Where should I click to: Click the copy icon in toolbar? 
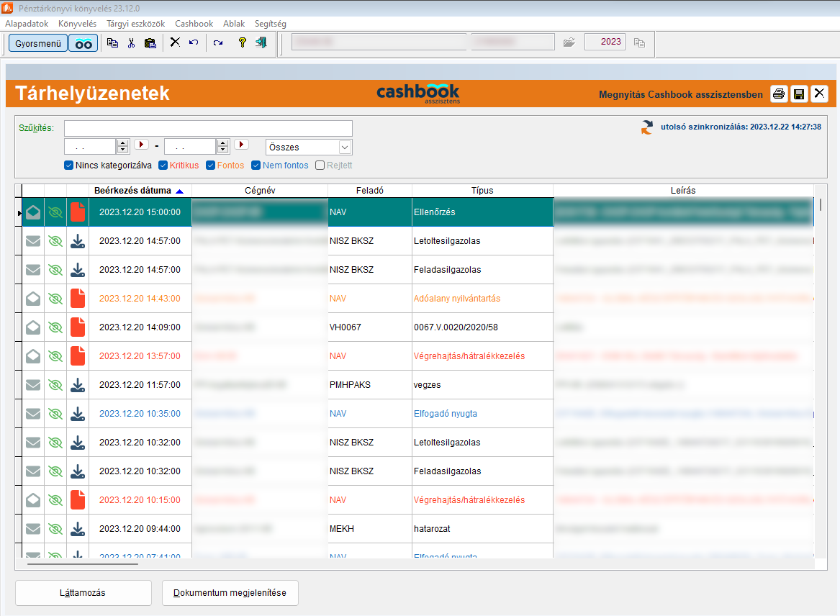point(112,43)
